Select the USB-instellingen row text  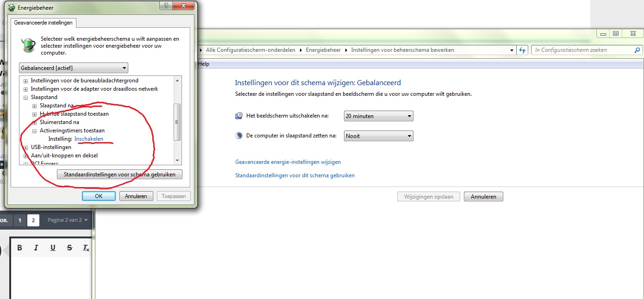(x=51, y=147)
